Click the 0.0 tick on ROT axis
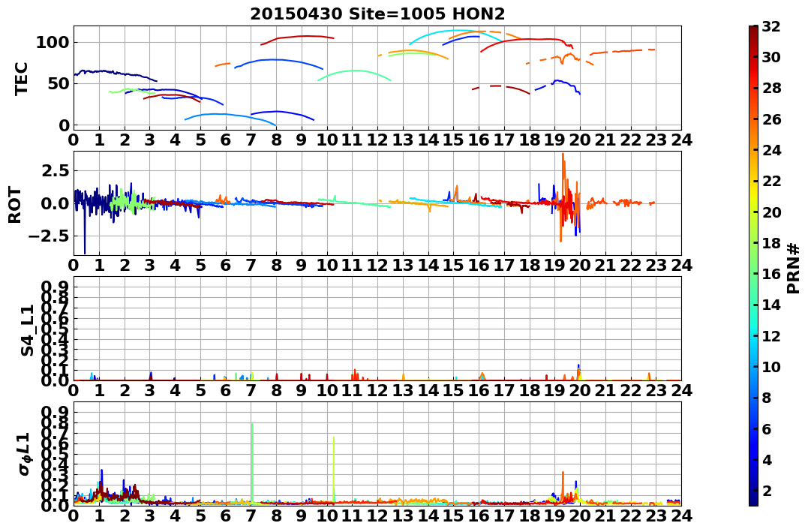Image resolution: width=808 pixels, height=532 pixels. pos(55,203)
